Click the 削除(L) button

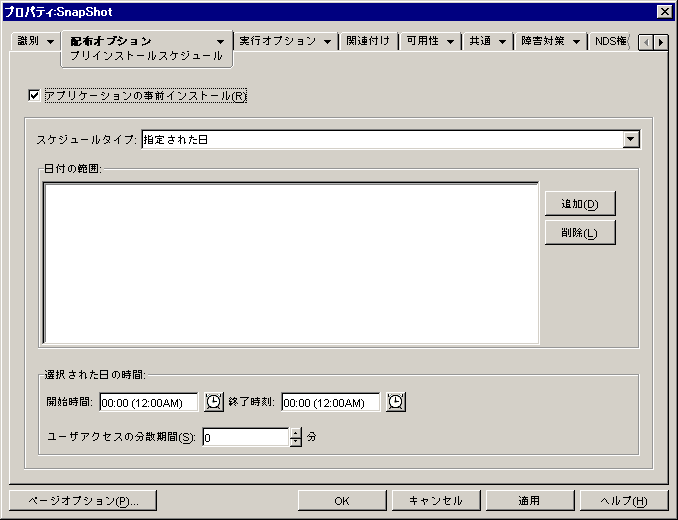point(580,233)
